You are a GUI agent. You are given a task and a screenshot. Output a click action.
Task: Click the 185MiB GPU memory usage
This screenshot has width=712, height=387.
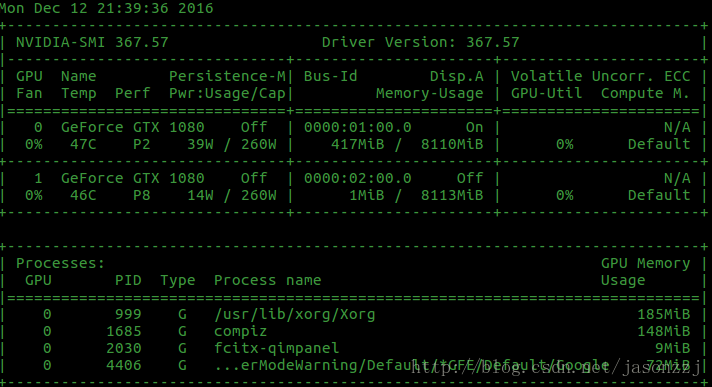click(663, 314)
